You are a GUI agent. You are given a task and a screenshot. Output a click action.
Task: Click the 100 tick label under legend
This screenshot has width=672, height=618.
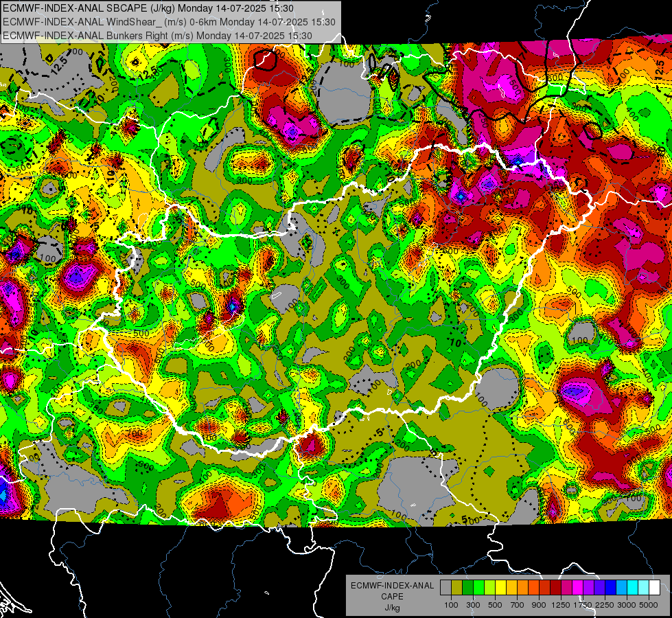pos(451,605)
